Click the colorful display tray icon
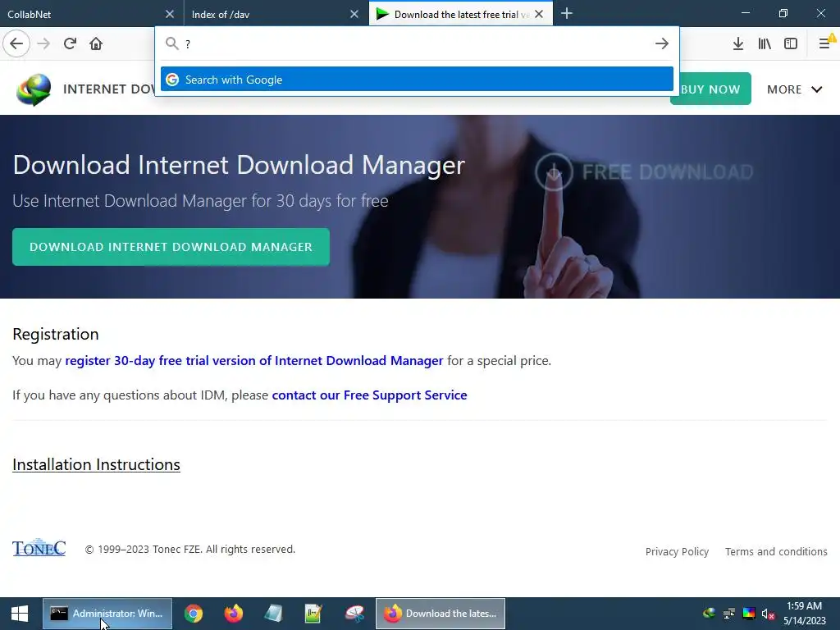Screen dimensions: 840x630 [749, 614]
